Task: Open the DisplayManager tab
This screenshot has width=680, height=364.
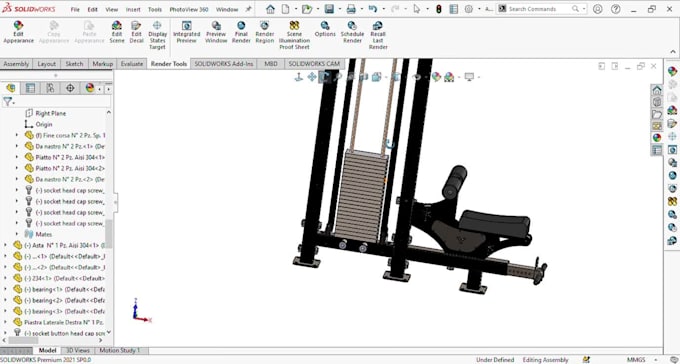Action: (x=90, y=88)
